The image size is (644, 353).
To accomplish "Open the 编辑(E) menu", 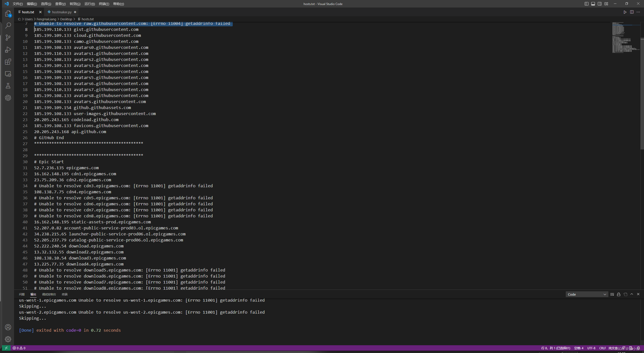I will 32,4.
